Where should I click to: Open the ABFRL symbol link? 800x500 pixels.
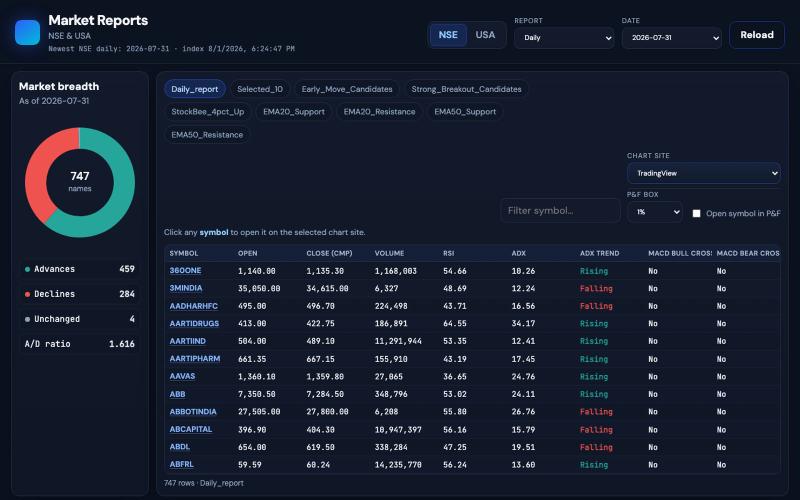182,464
